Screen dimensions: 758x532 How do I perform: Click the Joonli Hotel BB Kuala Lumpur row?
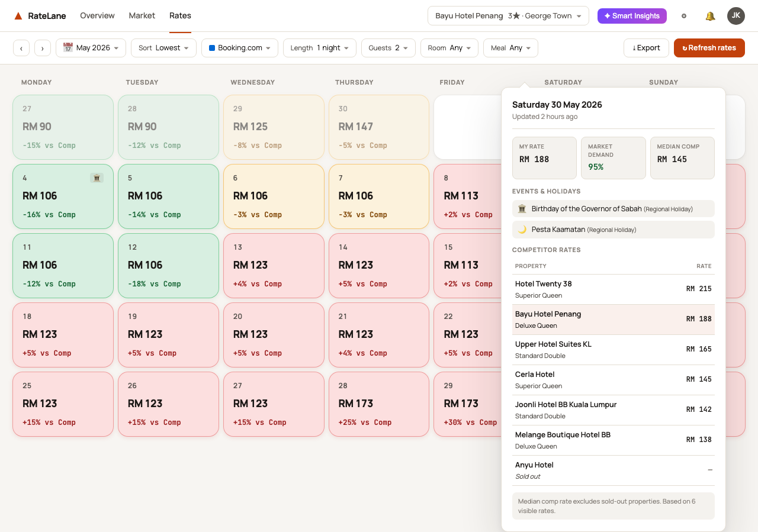[614, 410]
